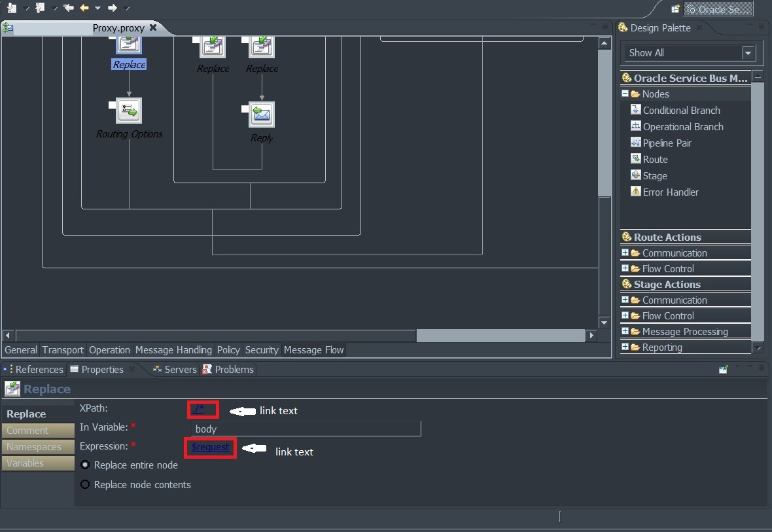Open the Servers view tab
772x532 pixels.
tap(175, 370)
